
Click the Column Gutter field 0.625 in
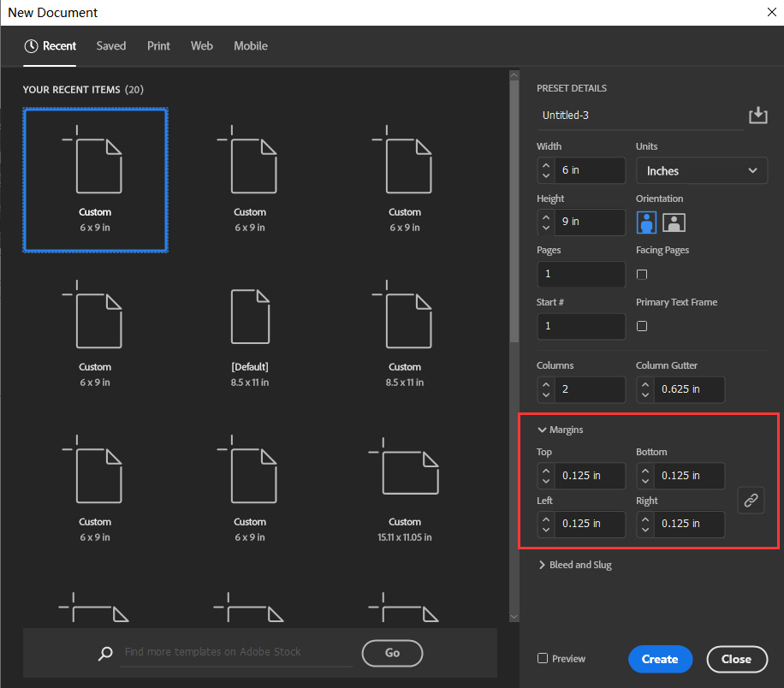pos(690,389)
